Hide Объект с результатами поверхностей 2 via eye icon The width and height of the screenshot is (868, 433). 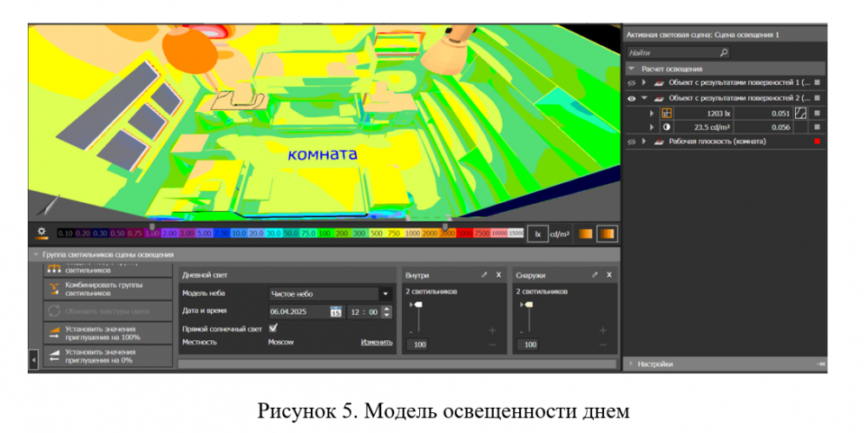click(x=632, y=98)
